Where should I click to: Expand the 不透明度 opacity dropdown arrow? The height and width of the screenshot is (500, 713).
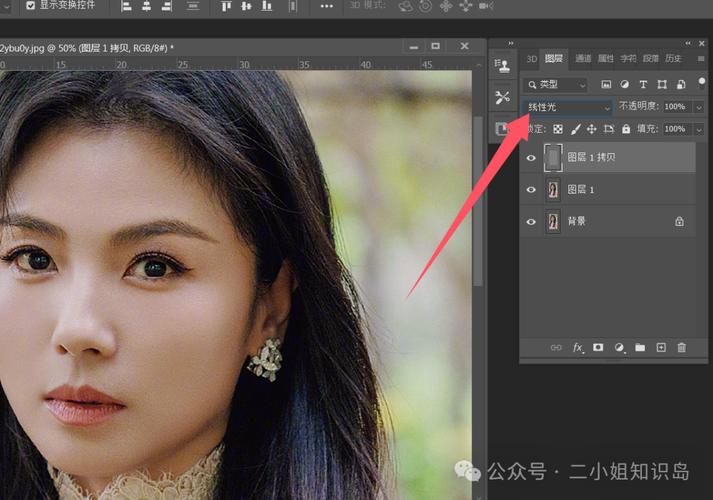pyautogui.click(x=699, y=107)
